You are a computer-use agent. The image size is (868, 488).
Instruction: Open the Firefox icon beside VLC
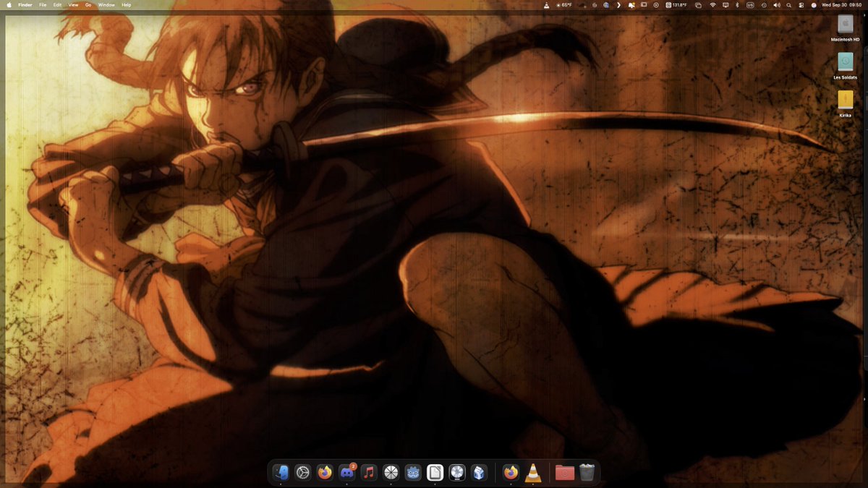pyautogui.click(x=511, y=473)
